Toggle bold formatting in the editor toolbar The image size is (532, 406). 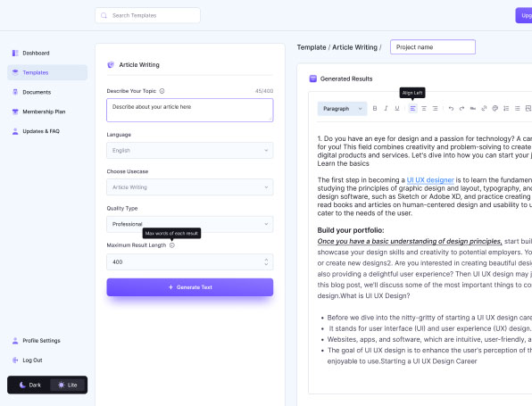[x=375, y=109]
